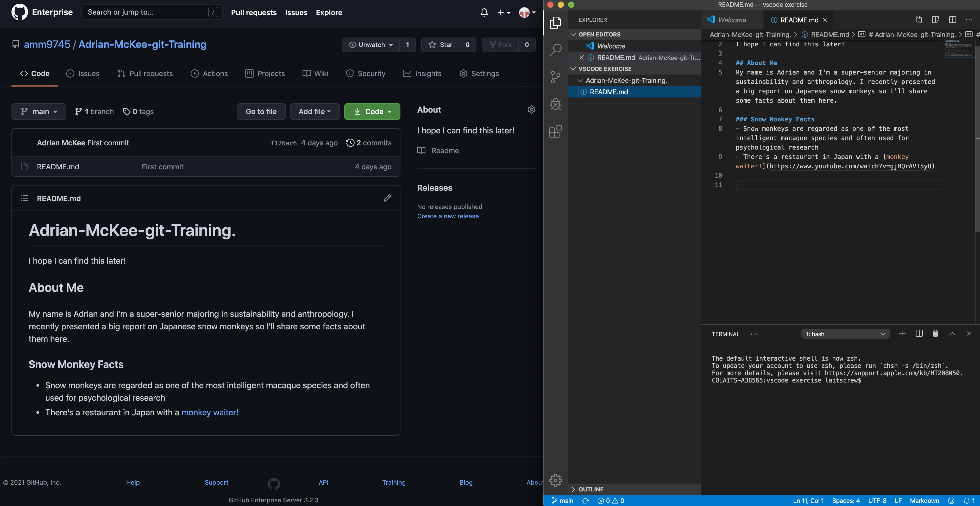Open the GitHub notifications bell

coord(484,13)
